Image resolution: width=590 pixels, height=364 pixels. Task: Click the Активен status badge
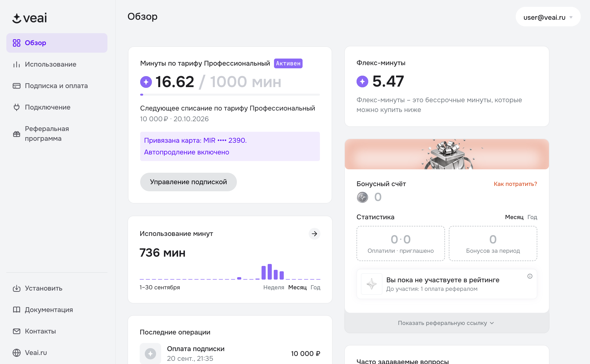288,63
